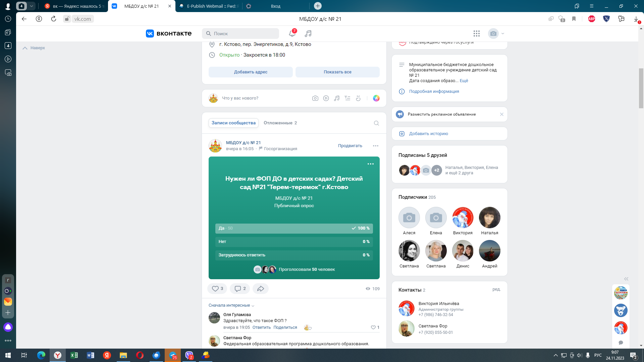Open VK music note icon

pos(308,33)
